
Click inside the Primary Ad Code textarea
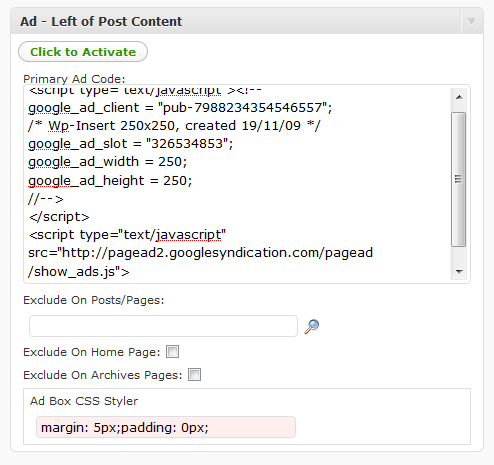click(x=237, y=184)
